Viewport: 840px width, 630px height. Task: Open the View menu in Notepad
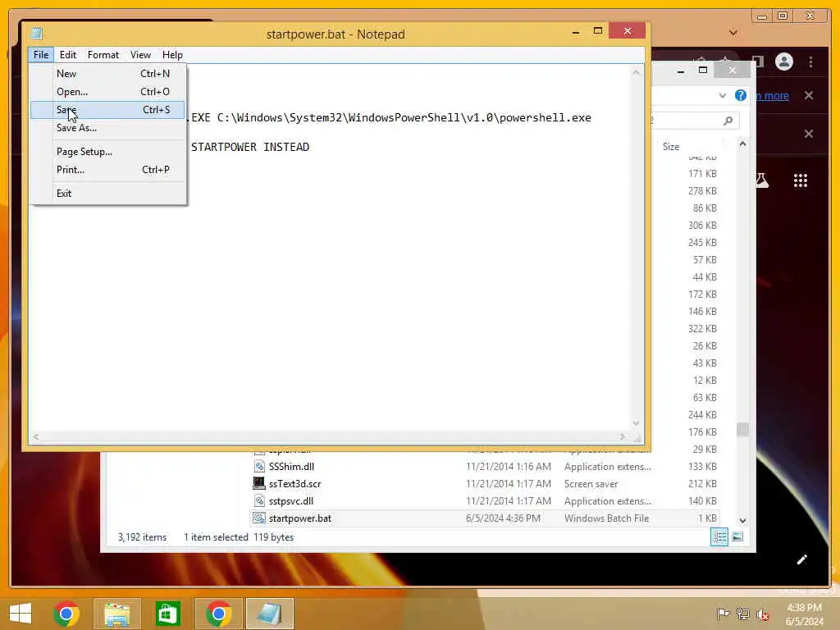point(140,55)
